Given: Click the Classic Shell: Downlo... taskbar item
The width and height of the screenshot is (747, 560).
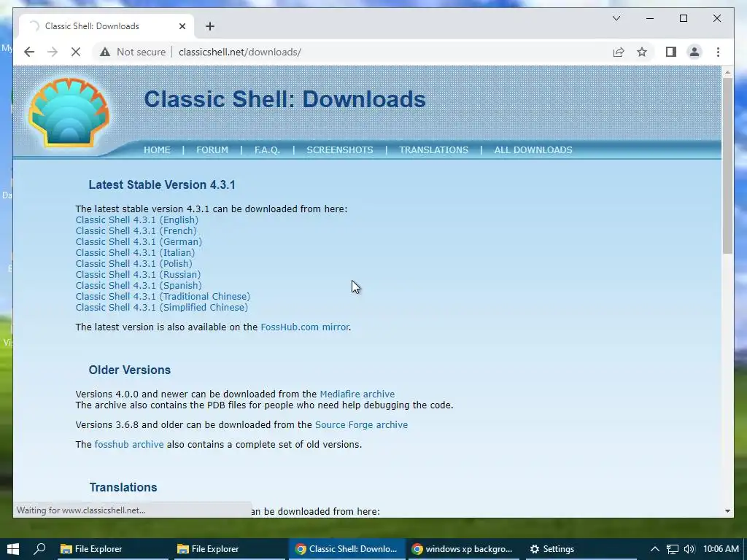Looking at the screenshot, I should [347, 549].
